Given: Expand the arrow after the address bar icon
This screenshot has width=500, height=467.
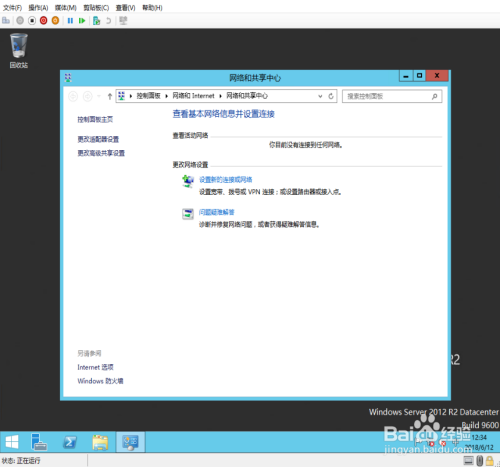Looking at the screenshot, I should tap(131, 96).
